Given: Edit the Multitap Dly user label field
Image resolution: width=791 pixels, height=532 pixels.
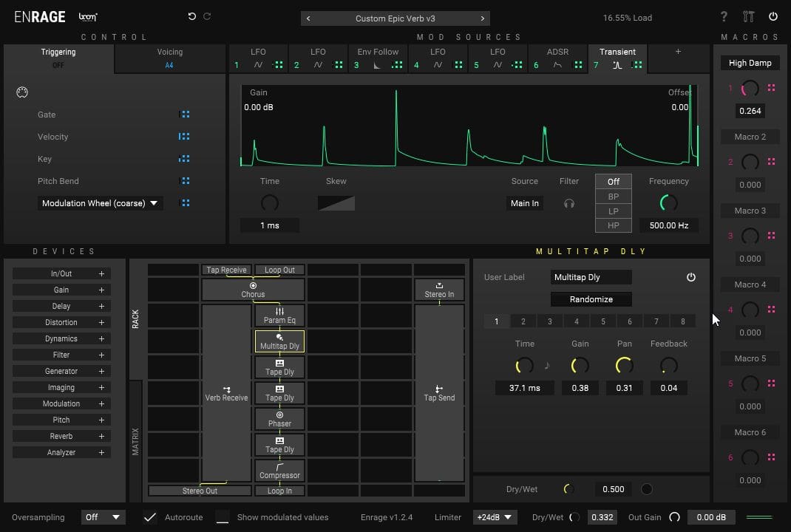Looking at the screenshot, I should [591, 277].
